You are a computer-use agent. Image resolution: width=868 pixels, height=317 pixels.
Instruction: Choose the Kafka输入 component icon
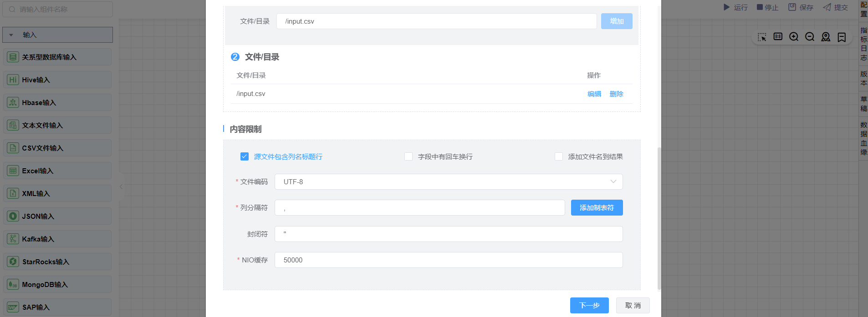[13, 239]
